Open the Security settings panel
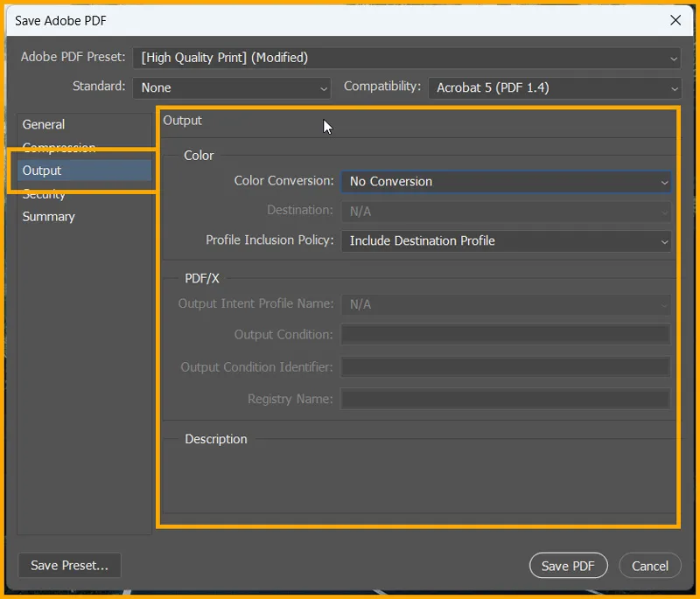Viewport: 700px width, 599px height. 44,193
